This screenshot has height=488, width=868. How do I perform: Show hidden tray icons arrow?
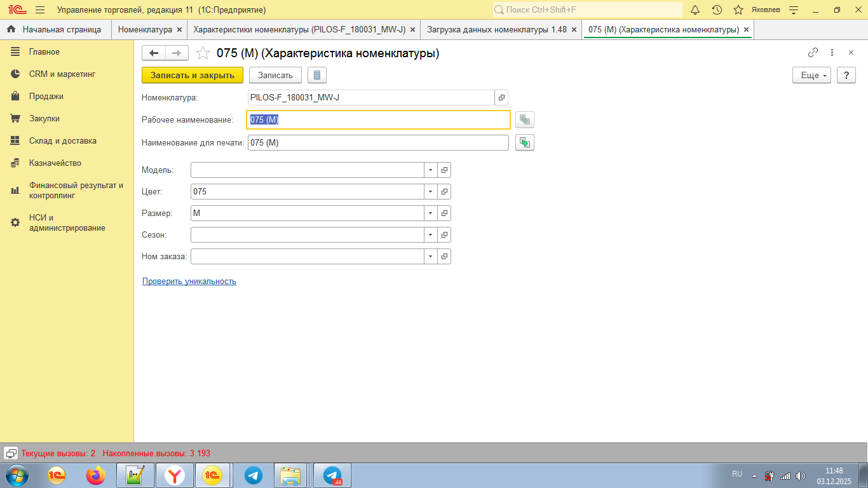[754, 475]
